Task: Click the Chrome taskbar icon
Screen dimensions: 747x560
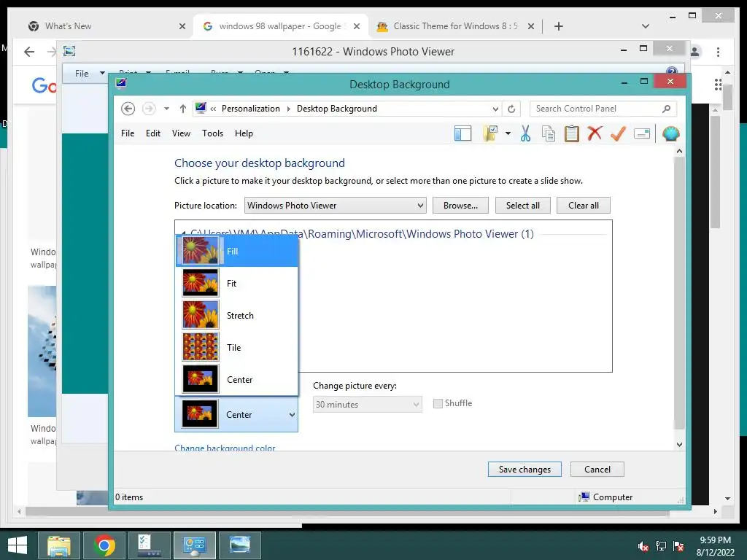Action: (x=104, y=545)
